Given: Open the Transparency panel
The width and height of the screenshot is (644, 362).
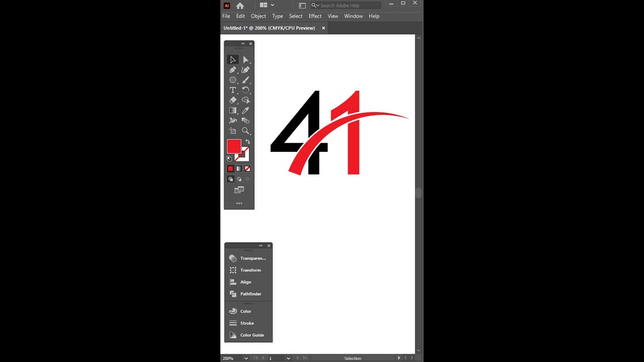Looking at the screenshot, I should 249,258.
